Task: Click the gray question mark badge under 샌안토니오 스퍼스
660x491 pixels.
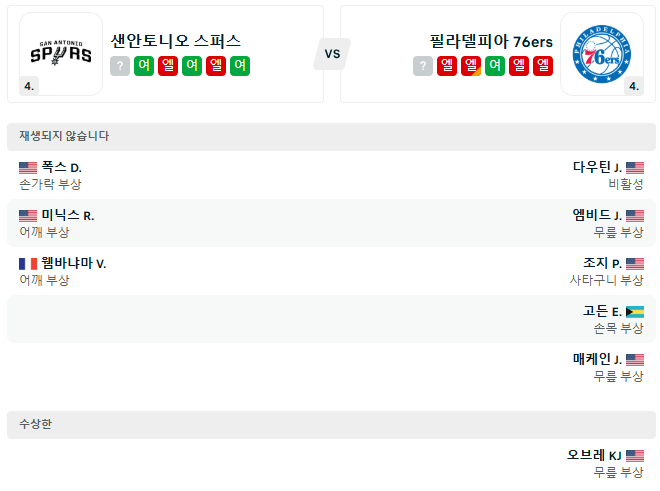Action: click(x=120, y=66)
